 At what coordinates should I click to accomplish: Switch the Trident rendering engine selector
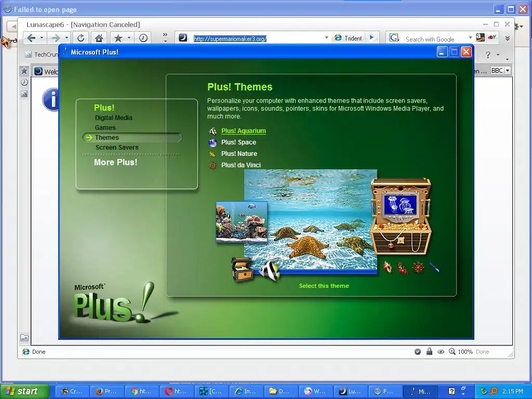pyautogui.click(x=349, y=38)
